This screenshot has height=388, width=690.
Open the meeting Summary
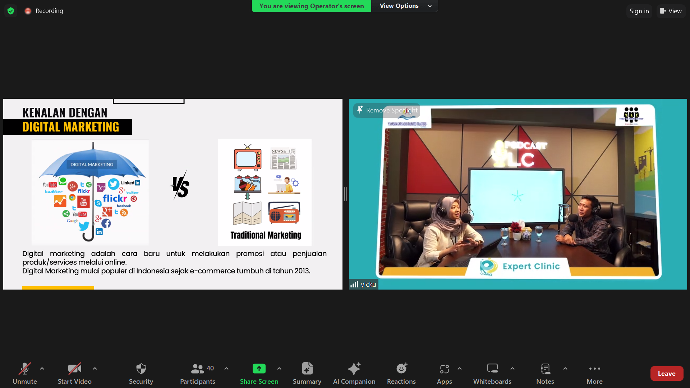(x=307, y=373)
